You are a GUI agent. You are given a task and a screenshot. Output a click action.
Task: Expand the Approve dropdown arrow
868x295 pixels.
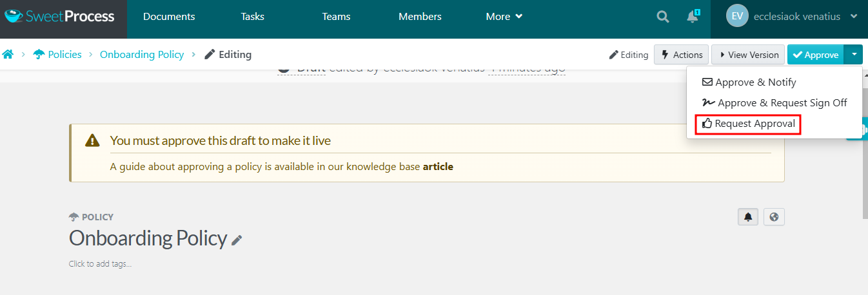(x=854, y=55)
